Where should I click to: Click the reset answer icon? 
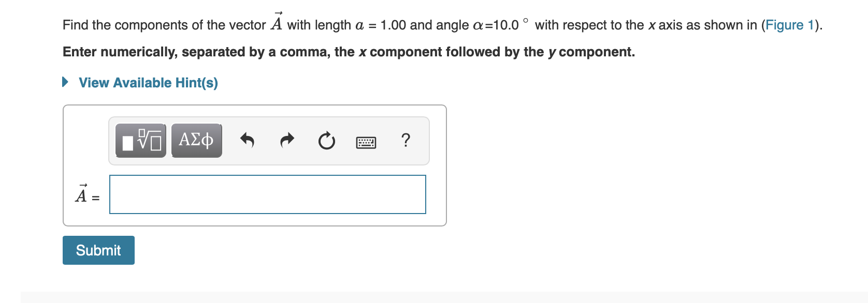[x=325, y=140]
